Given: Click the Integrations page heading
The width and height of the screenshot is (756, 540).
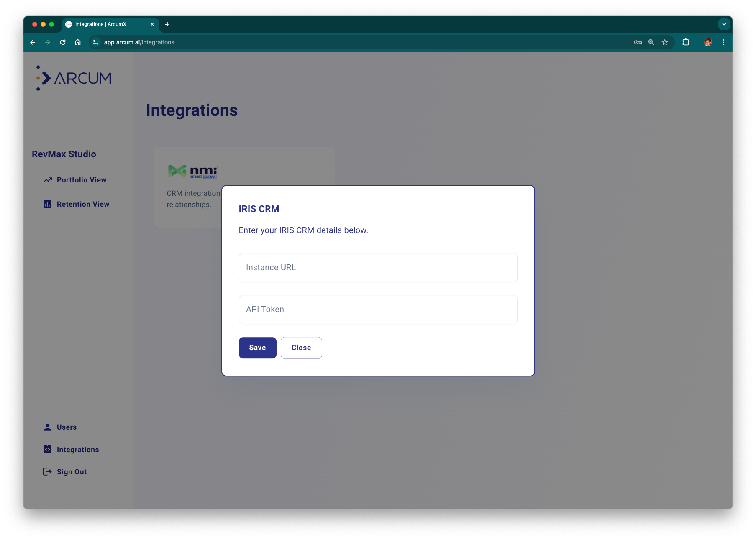Looking at the screenshot, I should pos(192,110).
